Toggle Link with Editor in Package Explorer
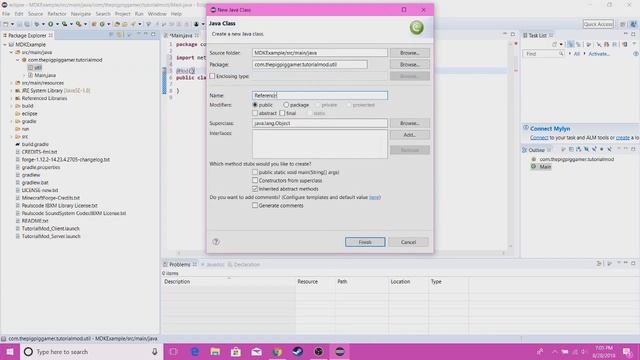 coord(119,35)
